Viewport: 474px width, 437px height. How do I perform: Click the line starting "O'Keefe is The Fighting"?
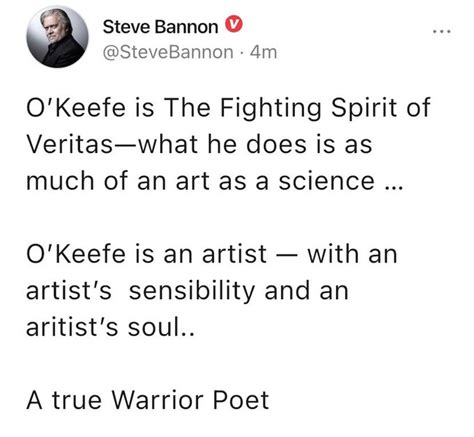point(228,109)
